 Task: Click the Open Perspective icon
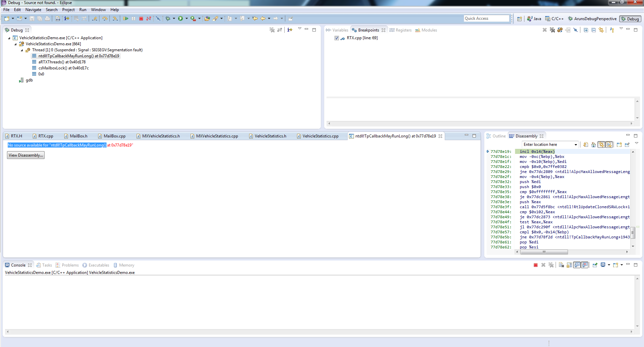519,19
